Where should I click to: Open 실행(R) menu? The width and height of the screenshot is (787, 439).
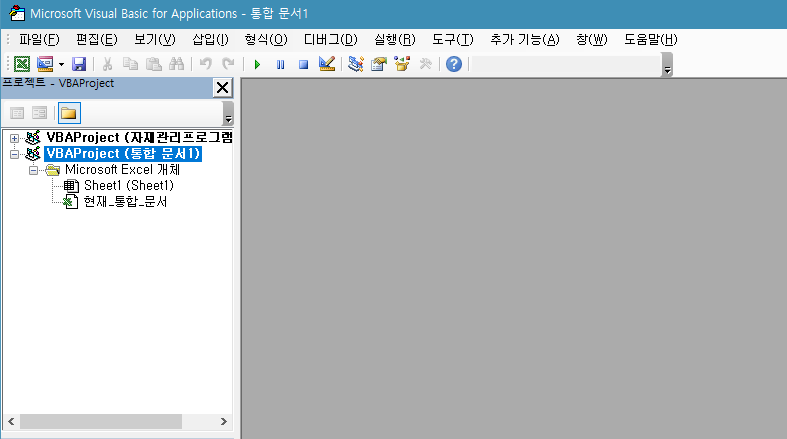[x=395, y=40]
